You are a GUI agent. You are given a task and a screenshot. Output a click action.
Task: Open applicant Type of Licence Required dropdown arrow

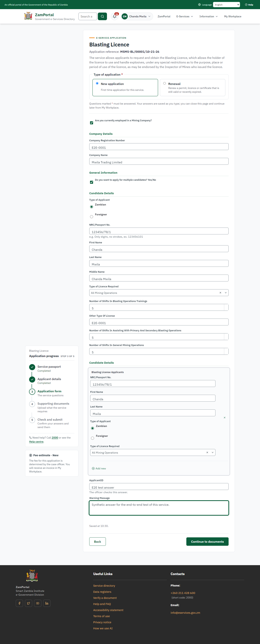point(212,452)
